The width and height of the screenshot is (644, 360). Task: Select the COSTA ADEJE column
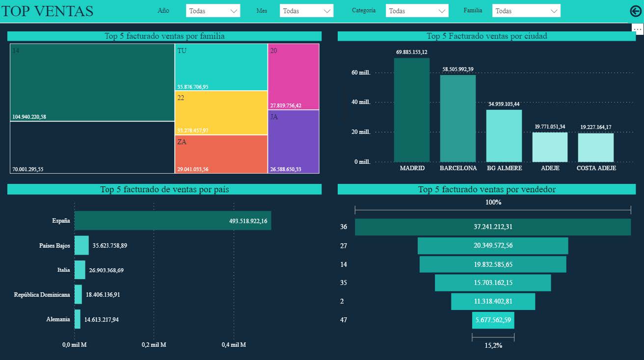(x=596, y=147)
